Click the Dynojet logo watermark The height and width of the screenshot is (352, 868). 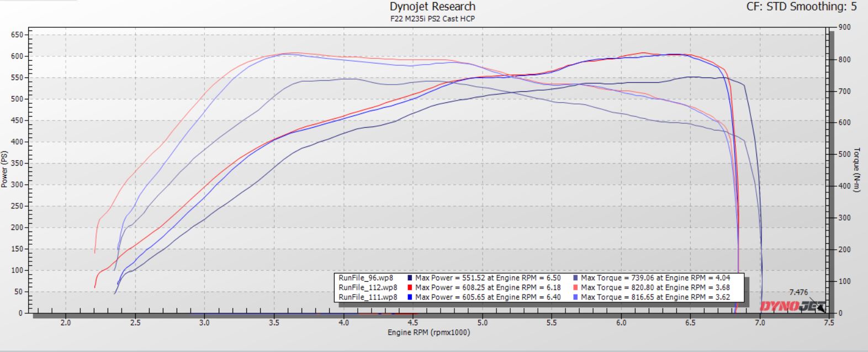[791, 306]
